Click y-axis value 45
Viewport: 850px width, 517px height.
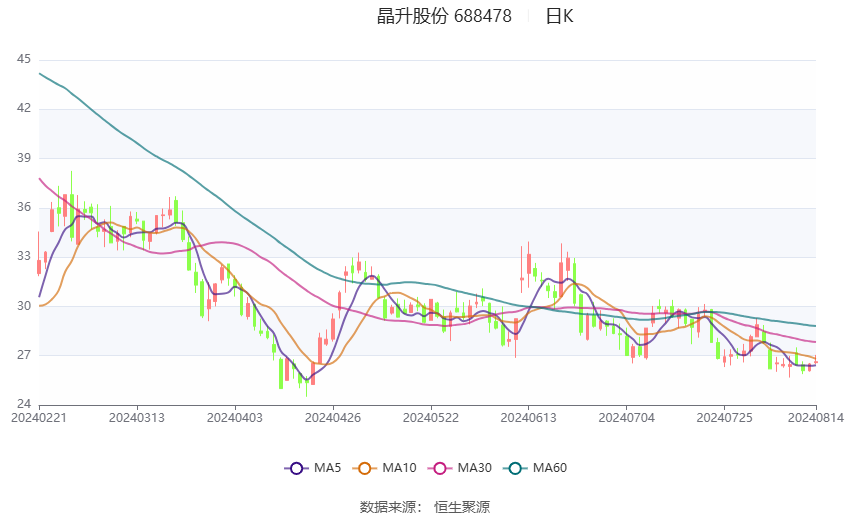point(24,59)
